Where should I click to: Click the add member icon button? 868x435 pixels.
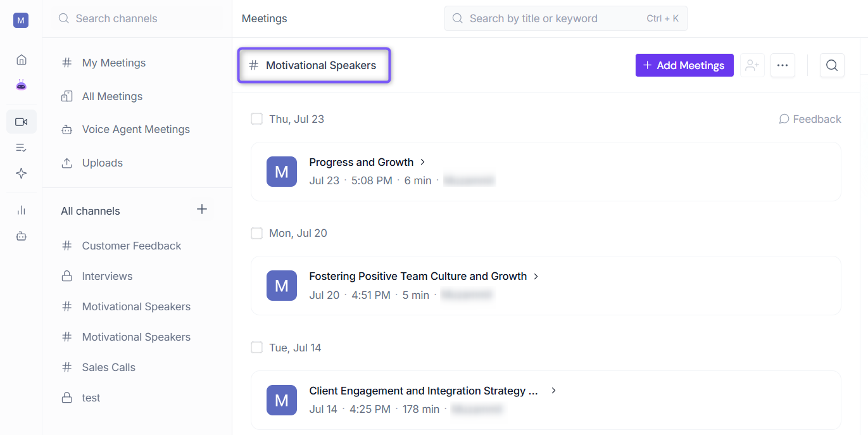click(752, 65)
